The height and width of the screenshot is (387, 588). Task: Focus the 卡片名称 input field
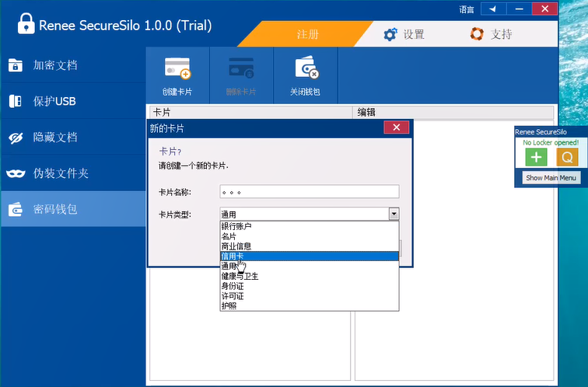click(310, 192)
